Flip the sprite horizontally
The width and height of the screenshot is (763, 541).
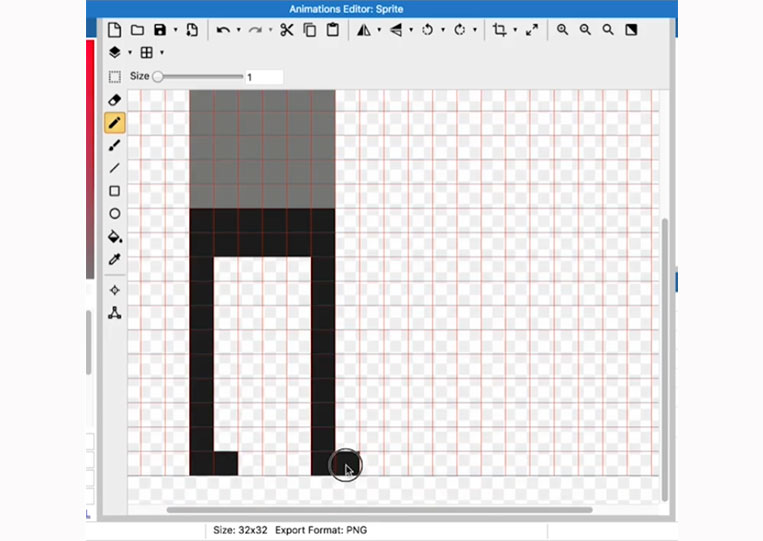click(363, 30)
